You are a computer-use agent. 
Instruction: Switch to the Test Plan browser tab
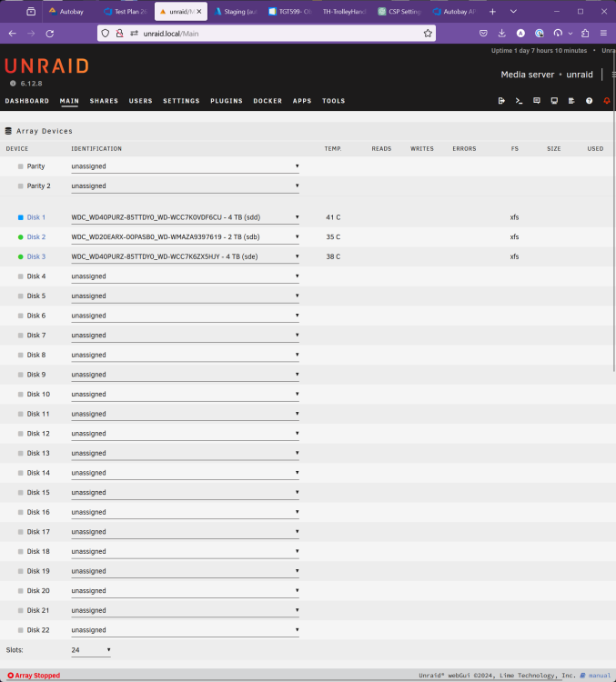[x=126, y=12]
